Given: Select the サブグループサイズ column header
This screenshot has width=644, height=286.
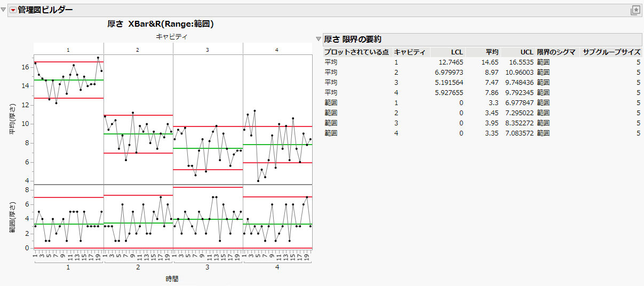Looking at the screenshot, I should pos(612,52).
